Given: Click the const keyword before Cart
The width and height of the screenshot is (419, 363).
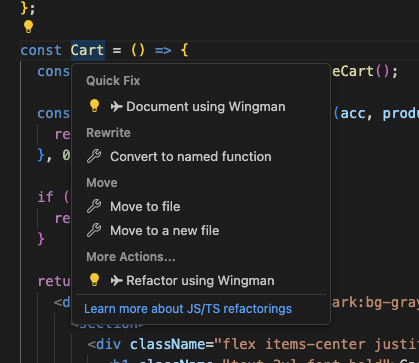Looking at the screenshot, I should [41, 50].
